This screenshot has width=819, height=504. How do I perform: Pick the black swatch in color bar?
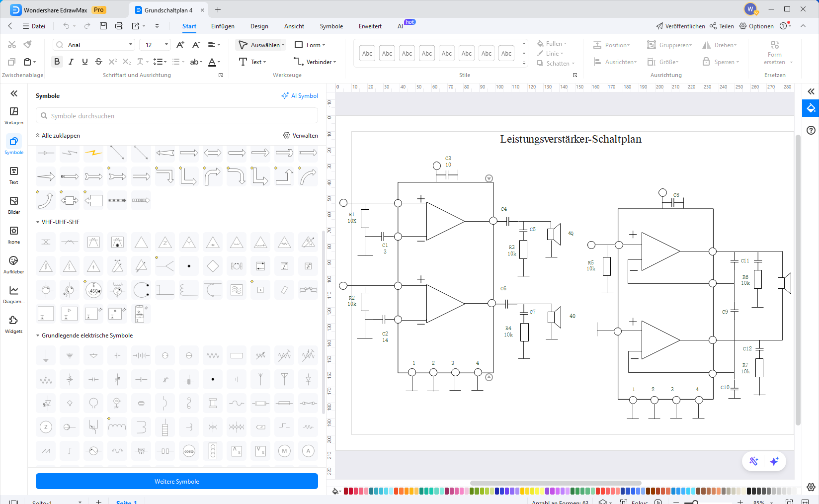[749, 491]
